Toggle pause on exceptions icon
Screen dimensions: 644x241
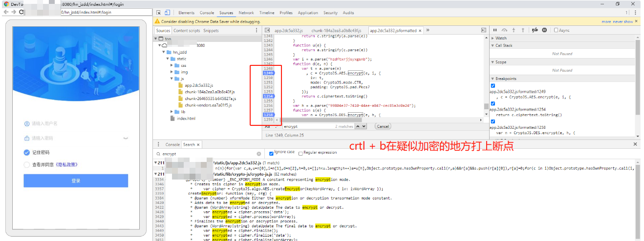click(x=544, y=30)
